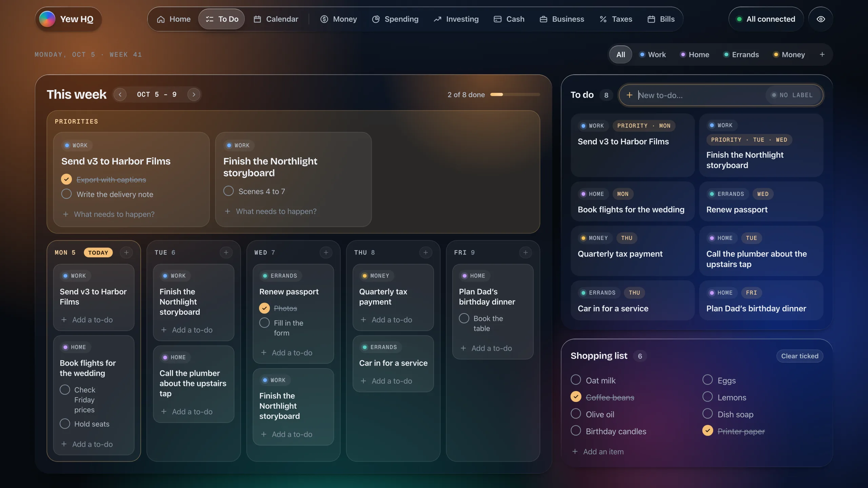
Task: Go to previous week with left chevron
Action: pyautogui.click(x=120, y=95)
